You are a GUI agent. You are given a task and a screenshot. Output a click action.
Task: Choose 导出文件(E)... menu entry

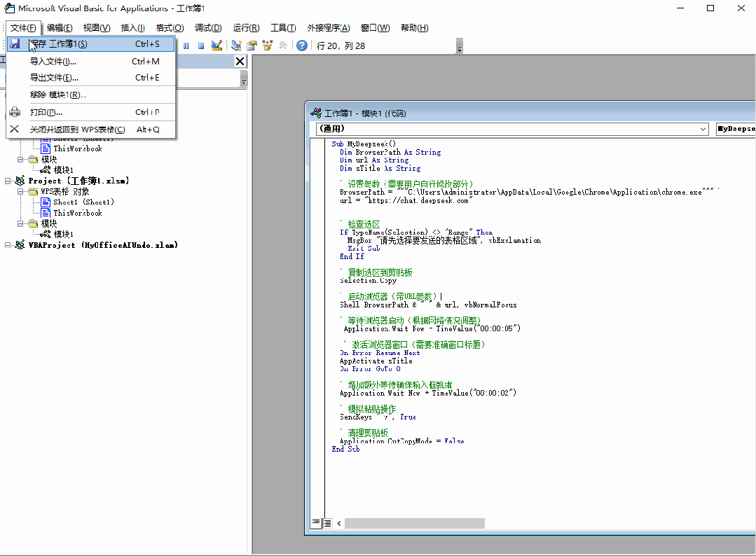[90, 78]
